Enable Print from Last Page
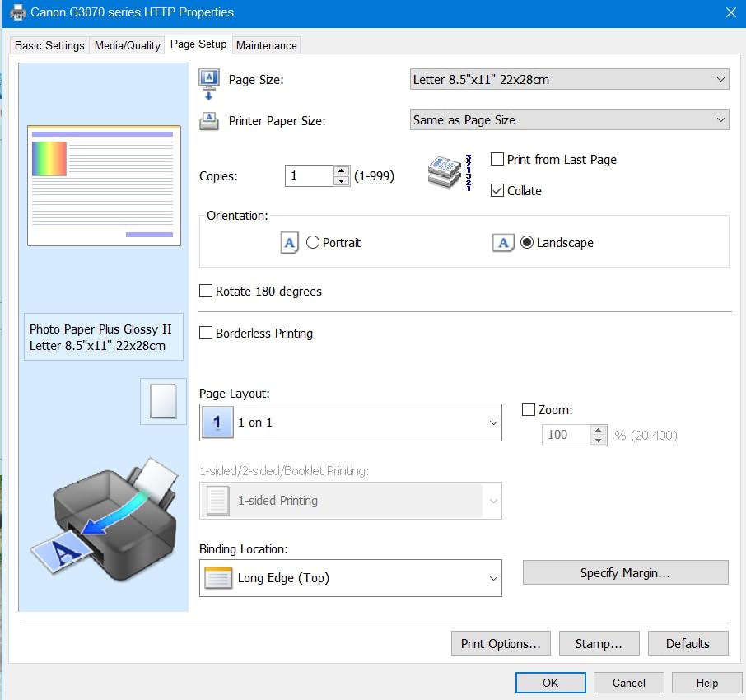 click(x=497, y=159)
